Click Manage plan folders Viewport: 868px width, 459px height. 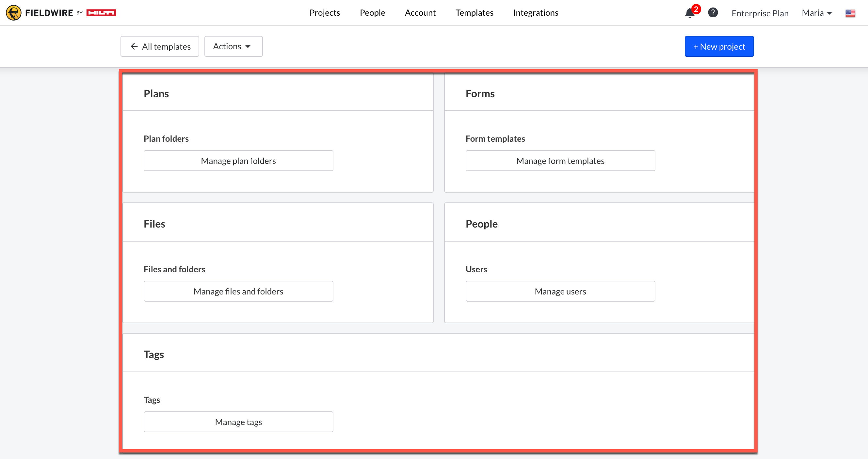[238, 161]
